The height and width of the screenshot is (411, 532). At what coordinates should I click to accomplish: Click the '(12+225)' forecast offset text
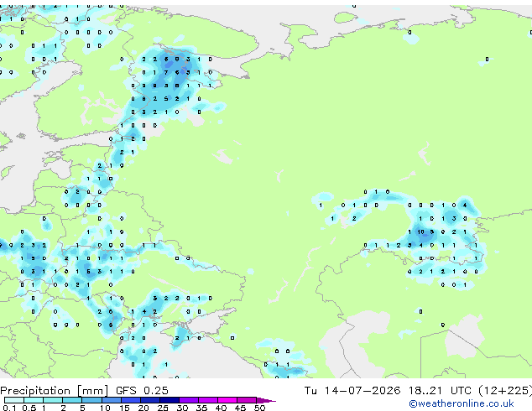(x=505, y=391)
